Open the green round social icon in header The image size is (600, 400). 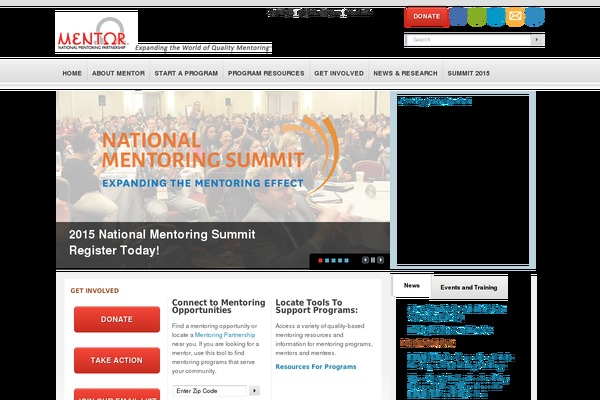coord(477,16)
